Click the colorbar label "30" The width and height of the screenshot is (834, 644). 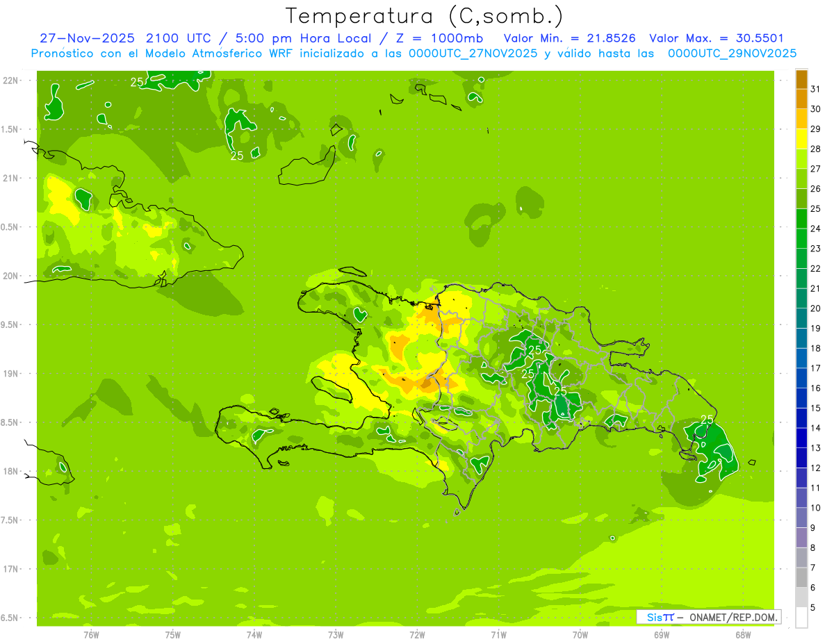coord(815,109)
